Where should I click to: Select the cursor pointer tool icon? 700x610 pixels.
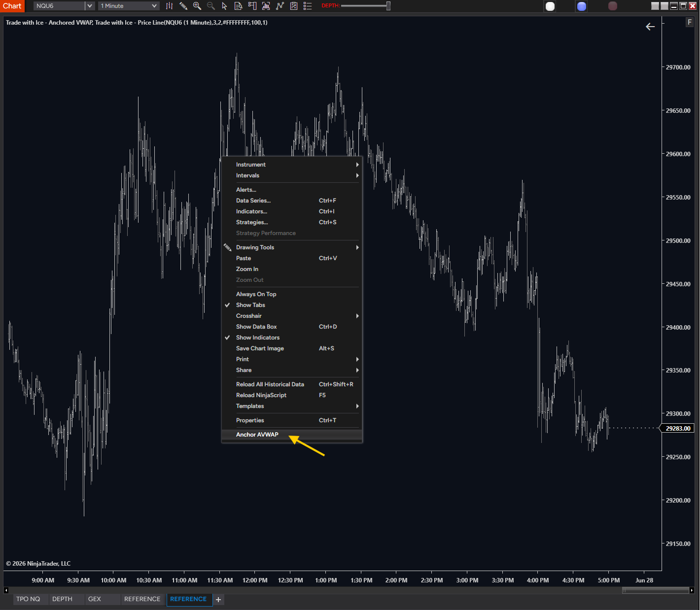(225, 6)
